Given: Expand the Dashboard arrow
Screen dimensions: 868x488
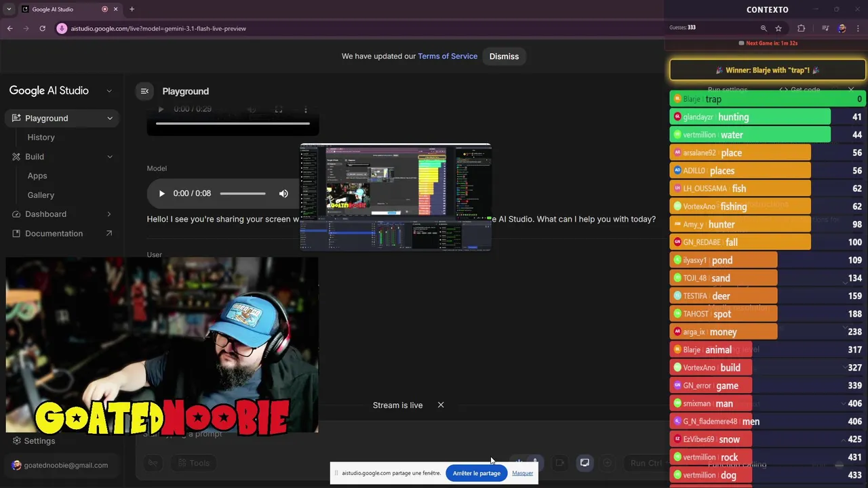Looking at the screenshot, I should (109, 214).
